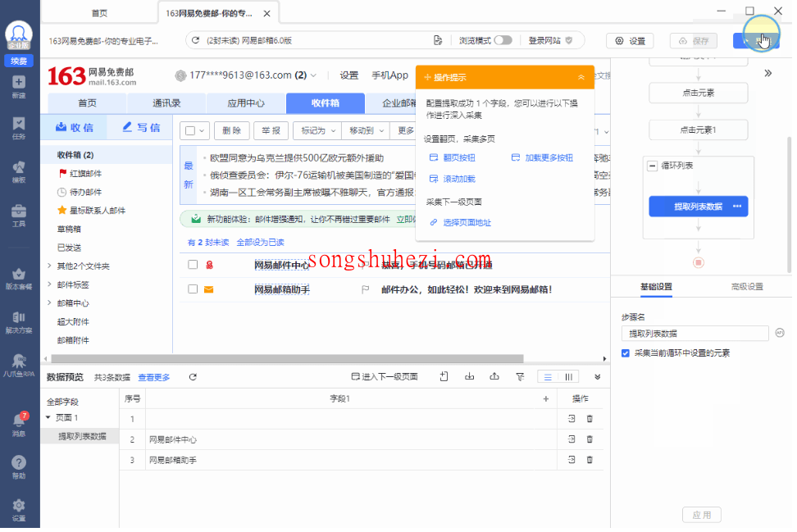Select the 收件箱 mail tab
797x532 pixels.
click(326, 103)
